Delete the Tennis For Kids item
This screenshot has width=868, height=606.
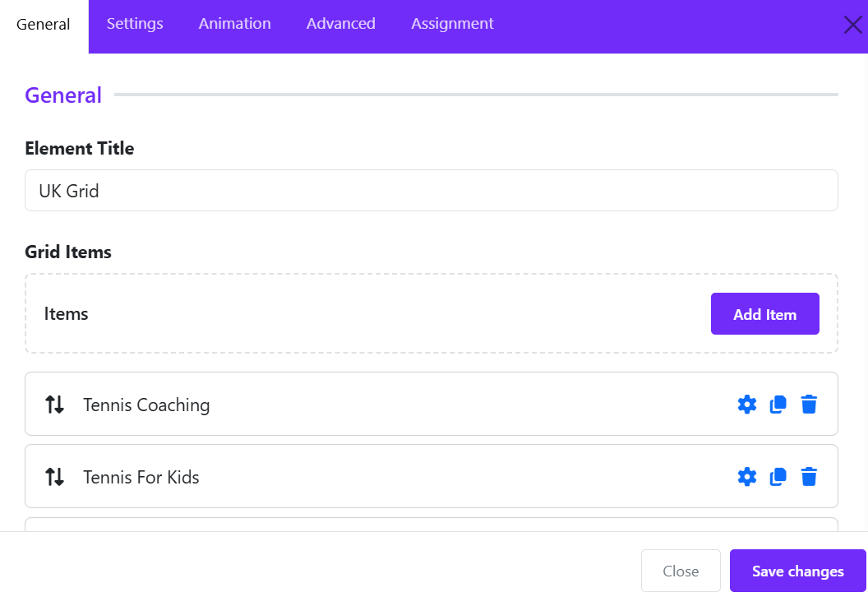(x=809, y=477)
